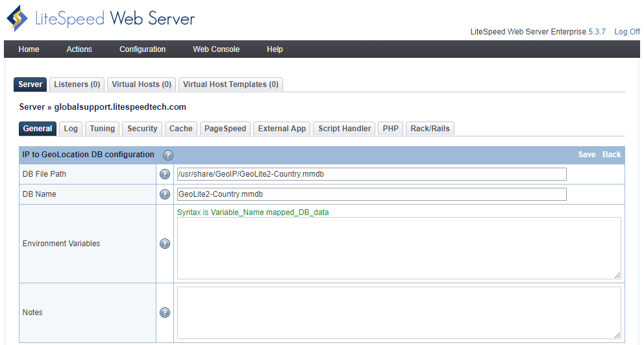Click the LiteSpeed Web Server title text

(x=115, y=19)
